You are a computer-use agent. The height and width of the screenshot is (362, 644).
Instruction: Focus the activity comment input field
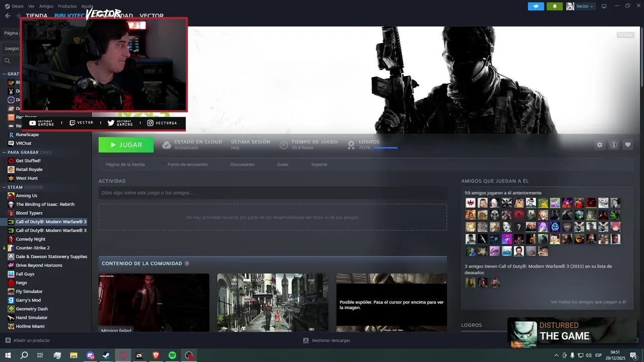273,193
